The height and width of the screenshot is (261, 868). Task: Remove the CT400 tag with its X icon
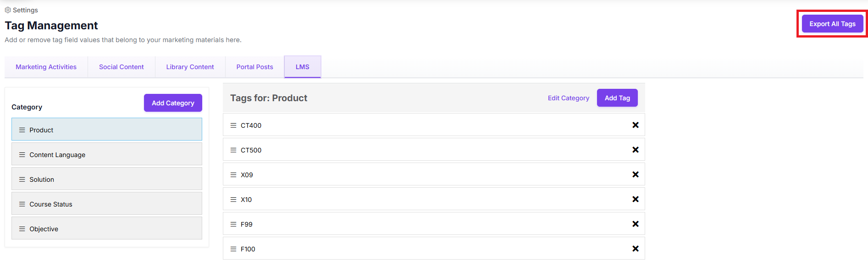pyautogui.click(x=635, y=125)
